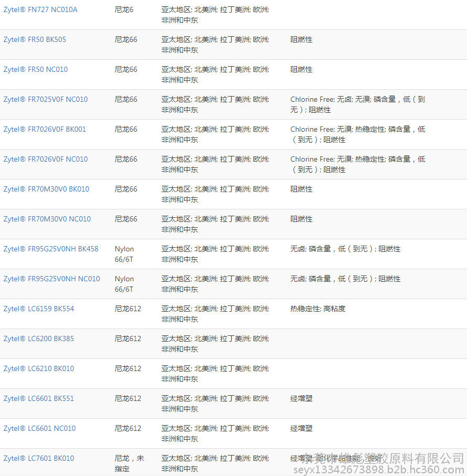
Task: Select region text in the LC6200 BK385 row
Action: [215, 344]
